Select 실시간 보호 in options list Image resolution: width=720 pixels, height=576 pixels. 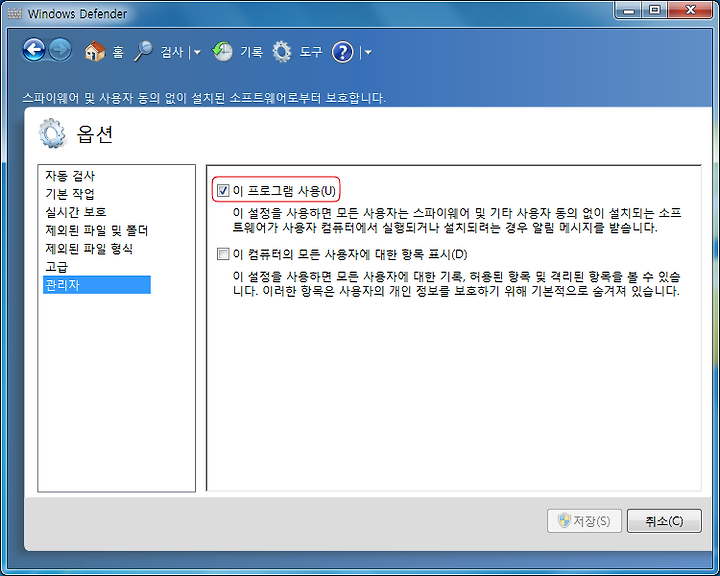tap(76, 212)
